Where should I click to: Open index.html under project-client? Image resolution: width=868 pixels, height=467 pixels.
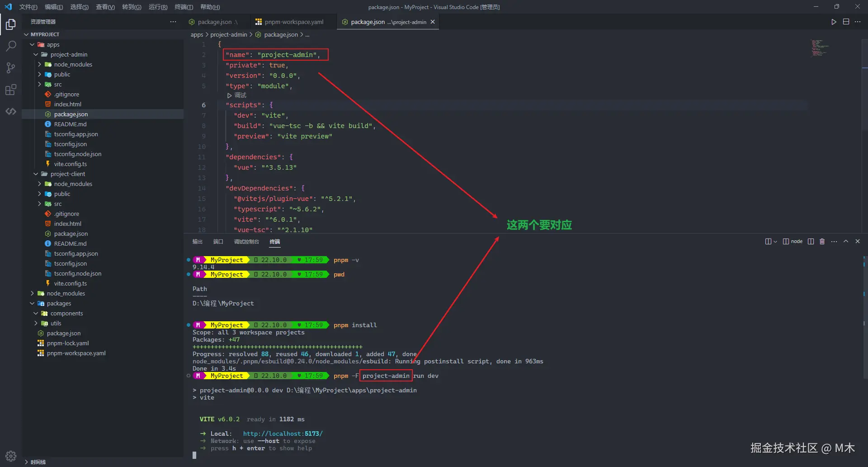pyautogui.click(x=67, y=224)
